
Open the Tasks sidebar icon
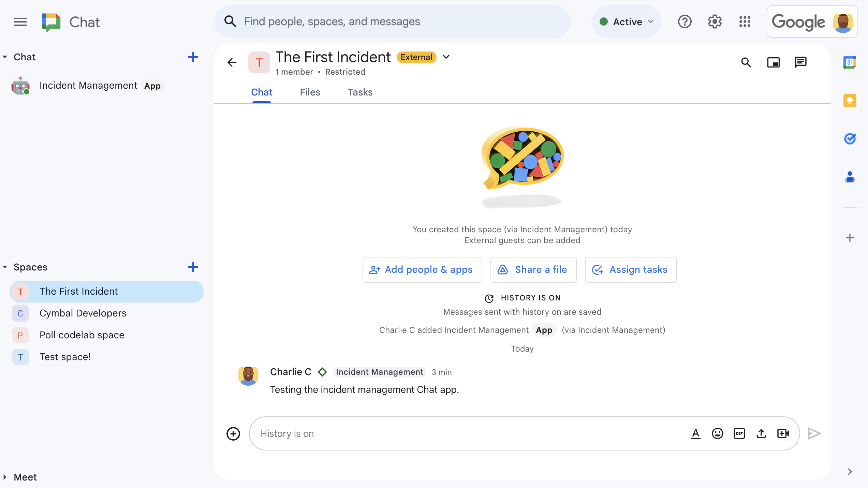pos(850,137)
